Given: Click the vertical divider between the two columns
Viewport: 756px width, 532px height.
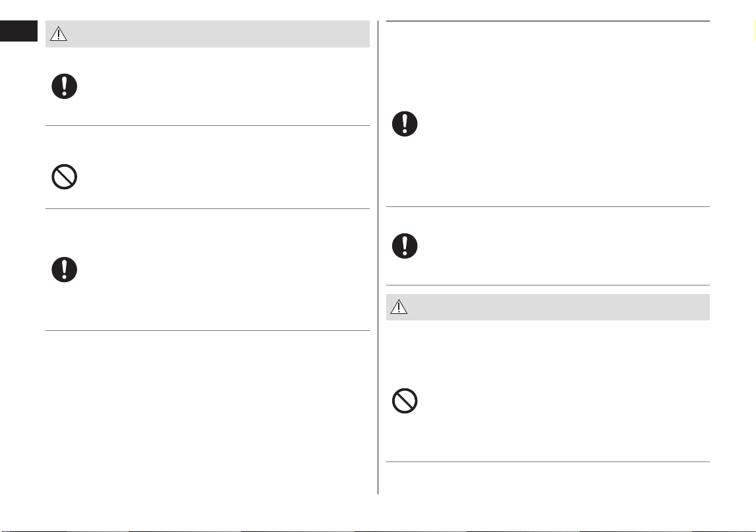Looking at the screenshot, I should (378, 257).
